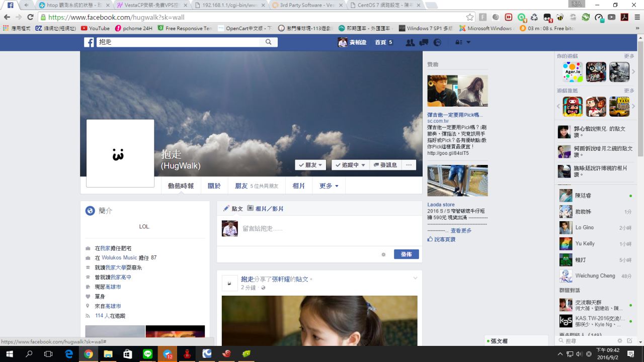This screenshot has height=362, width=644.
Task: Start a new message from chat sidebar
Action: 629,341
